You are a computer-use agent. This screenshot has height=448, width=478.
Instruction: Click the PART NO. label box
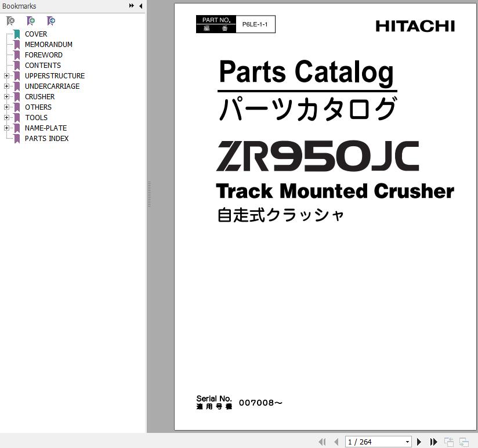point(216,24)
